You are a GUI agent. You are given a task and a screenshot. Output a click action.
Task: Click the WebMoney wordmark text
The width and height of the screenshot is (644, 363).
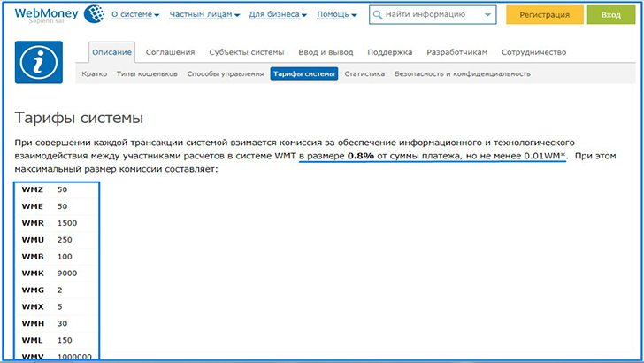[46, 13]
